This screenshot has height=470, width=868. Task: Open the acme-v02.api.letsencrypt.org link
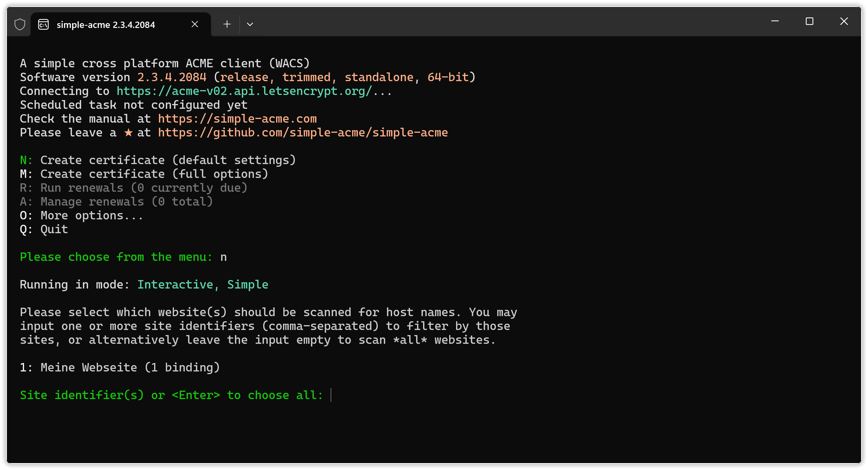(244, 91)
